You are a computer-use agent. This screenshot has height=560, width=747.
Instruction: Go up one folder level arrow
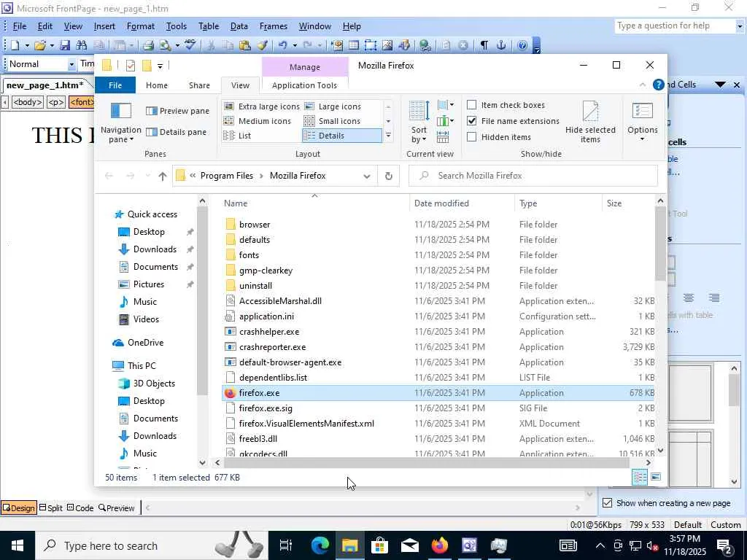click(163, 176)
